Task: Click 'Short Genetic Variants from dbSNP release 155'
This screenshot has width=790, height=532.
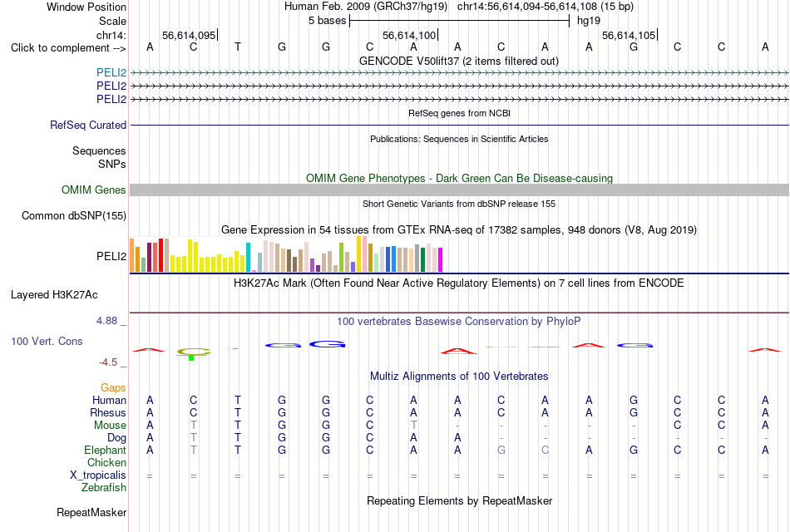Action: coord(459,204)
